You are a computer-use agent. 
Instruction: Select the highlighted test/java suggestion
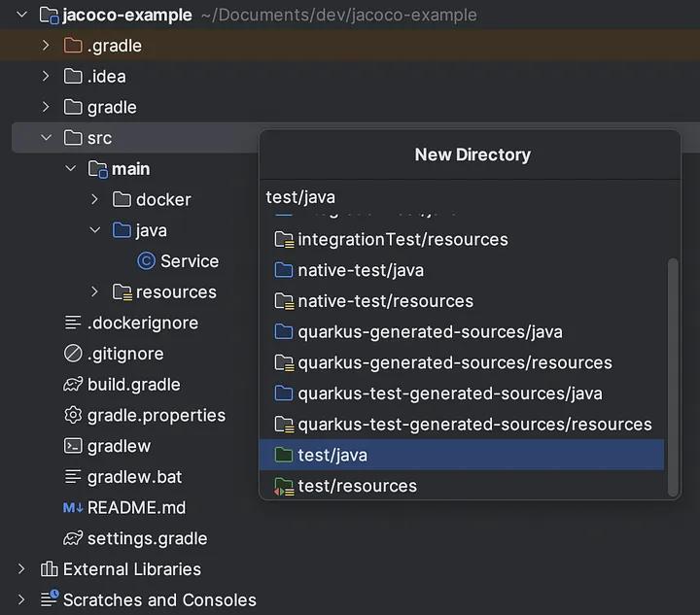[462, 455]
